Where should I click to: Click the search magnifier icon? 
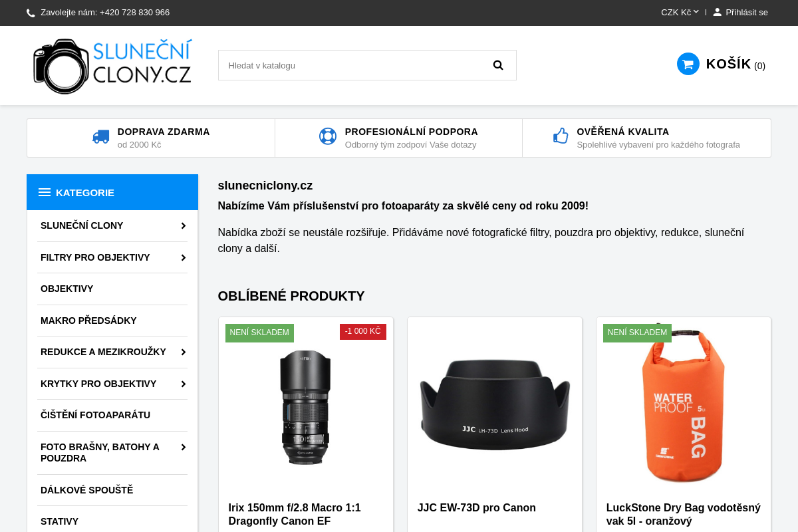tap(498, 65)
